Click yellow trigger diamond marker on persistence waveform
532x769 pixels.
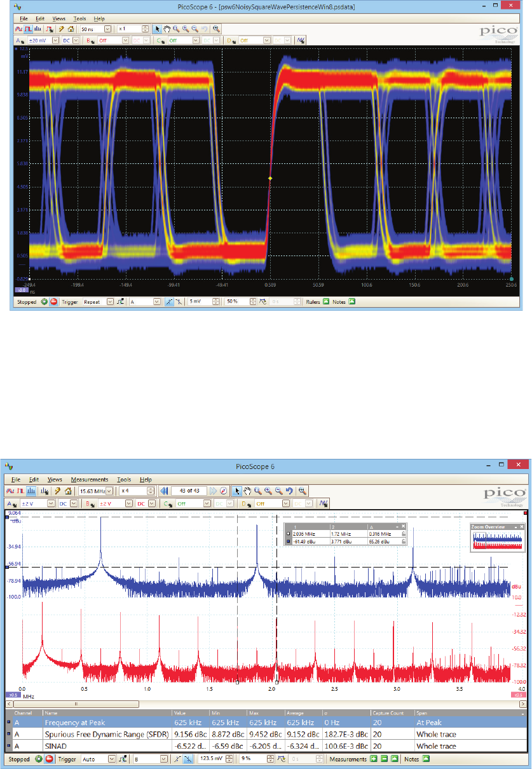tap(269, 179)
